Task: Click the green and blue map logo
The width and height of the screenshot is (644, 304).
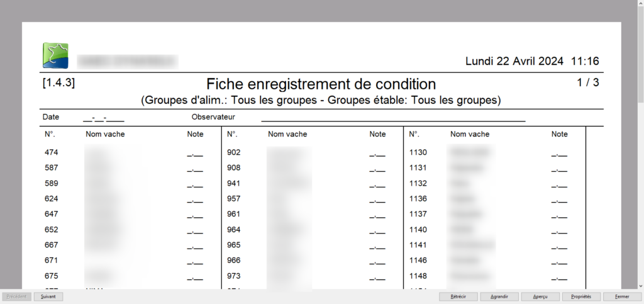Action: (x=55, y=55)
